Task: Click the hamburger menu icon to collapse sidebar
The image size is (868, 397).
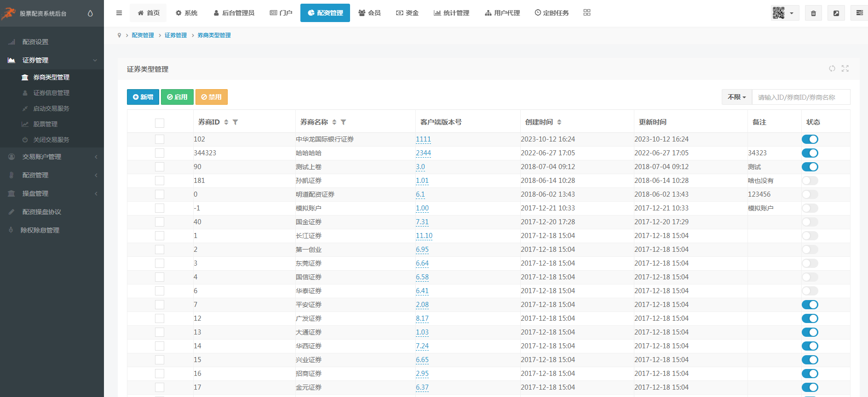Action: click(119, 13)
